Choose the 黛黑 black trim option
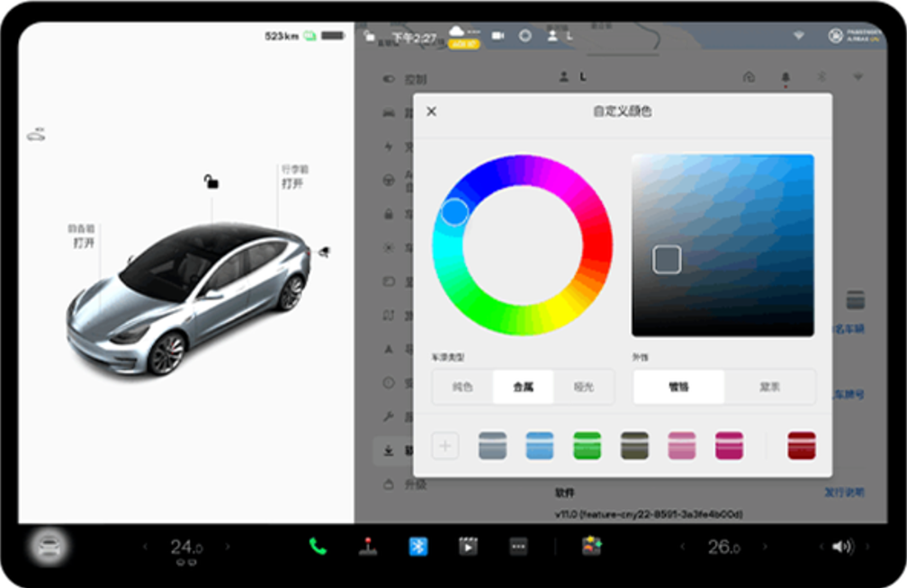Viewport: 907px width, 588px height. [770, 387]
